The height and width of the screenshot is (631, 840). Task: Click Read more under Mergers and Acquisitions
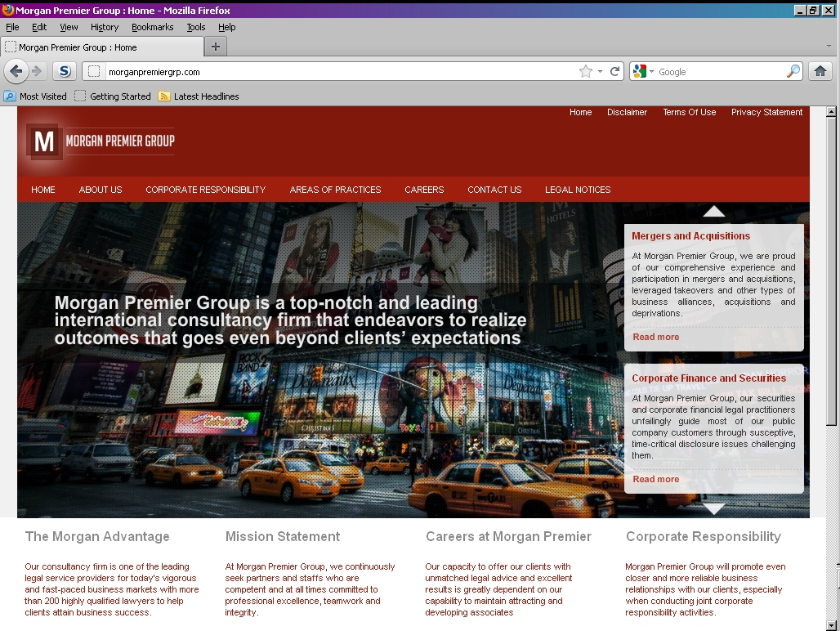655,337
